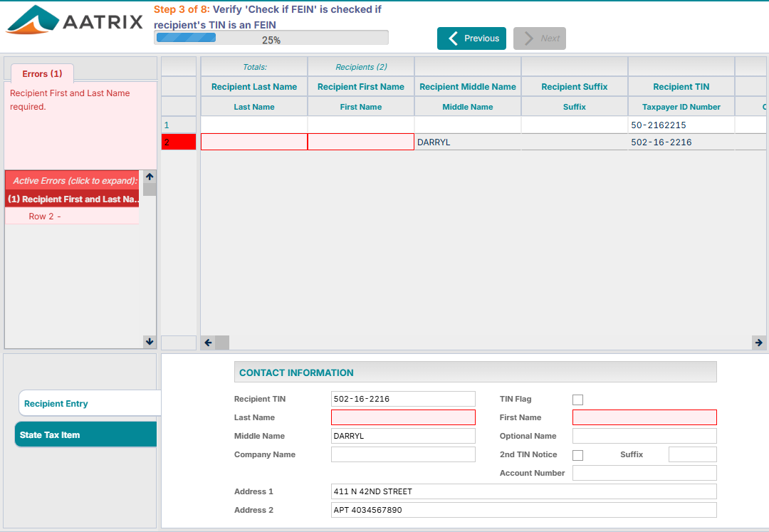Click the Optional Name field

tap(644, 436)
